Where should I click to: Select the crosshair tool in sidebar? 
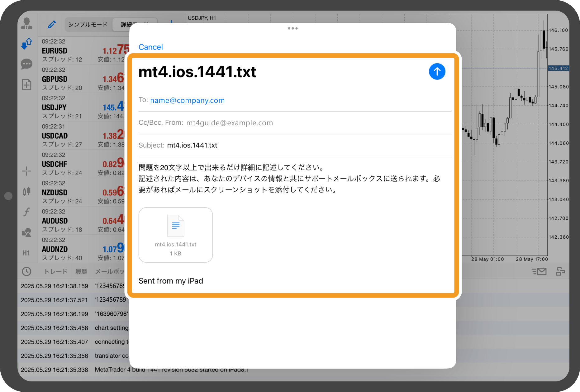pyautogui.click(x=26, y=171)
